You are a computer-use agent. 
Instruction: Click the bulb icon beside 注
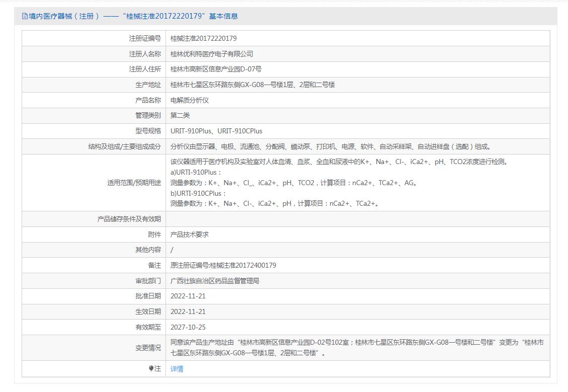(x=151, y=368)
